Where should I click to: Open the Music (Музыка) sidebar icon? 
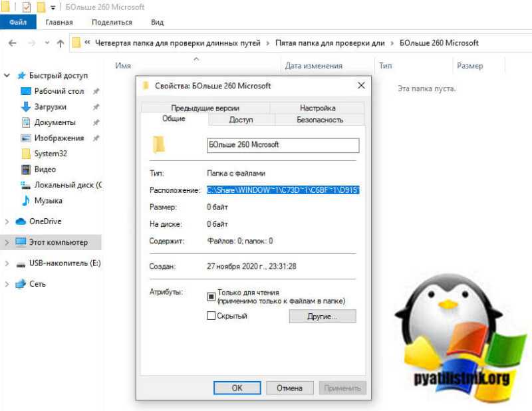(x=26, y=201)
